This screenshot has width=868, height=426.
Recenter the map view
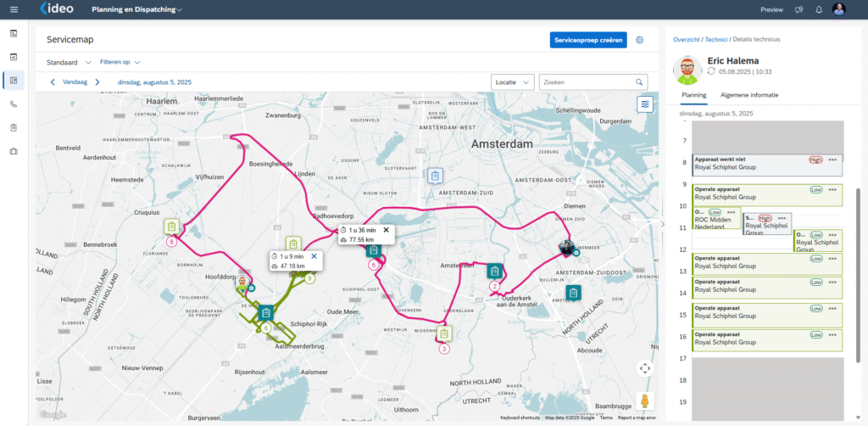click(645, 368)
